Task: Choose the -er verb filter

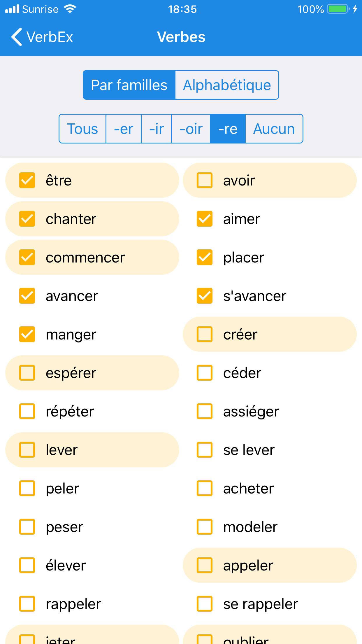Action: 124,129
